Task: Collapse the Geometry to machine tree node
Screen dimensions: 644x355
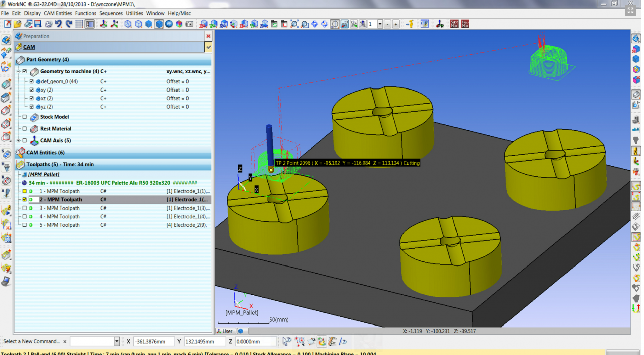Action: pyautogui.click(x=19, y=71)
